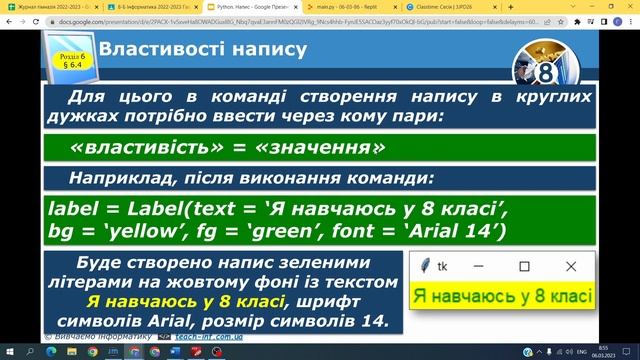The height and width of the screenshot is (360, 640).
Task: Open the clock showing 06.03.2023
Action: click(x=603, y=352)
